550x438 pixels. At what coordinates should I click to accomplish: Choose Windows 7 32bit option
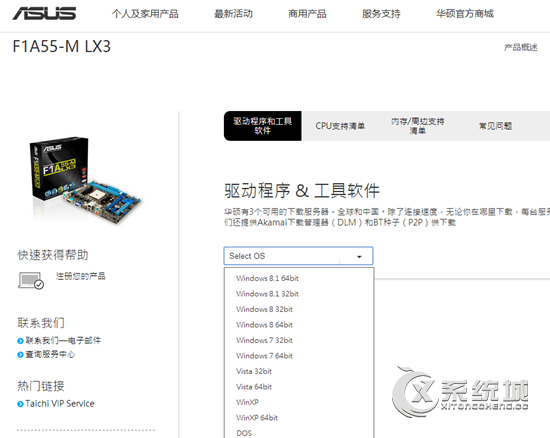point(264,340)
